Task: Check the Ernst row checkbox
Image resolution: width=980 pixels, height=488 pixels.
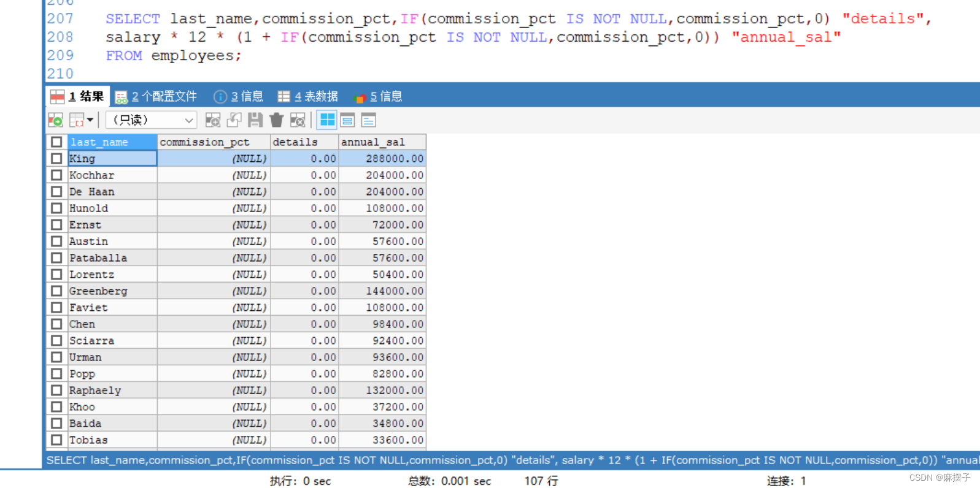Action: click(56, 224)
